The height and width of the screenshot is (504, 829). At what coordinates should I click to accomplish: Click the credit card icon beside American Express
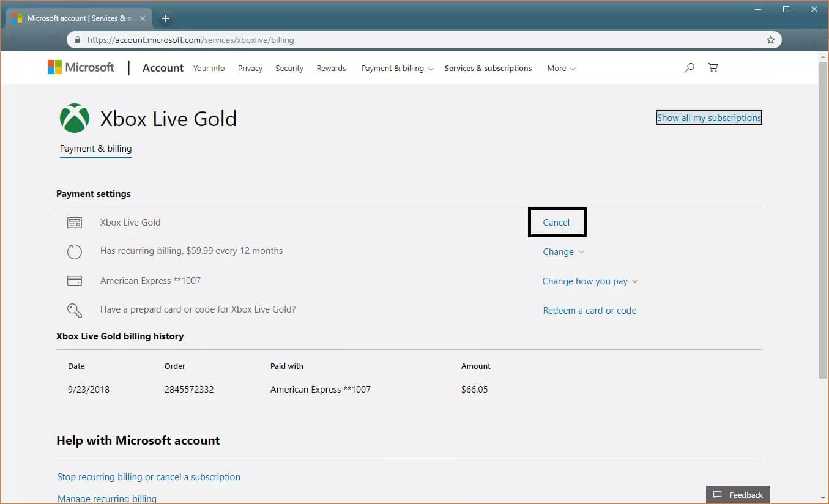click(75, 281)
